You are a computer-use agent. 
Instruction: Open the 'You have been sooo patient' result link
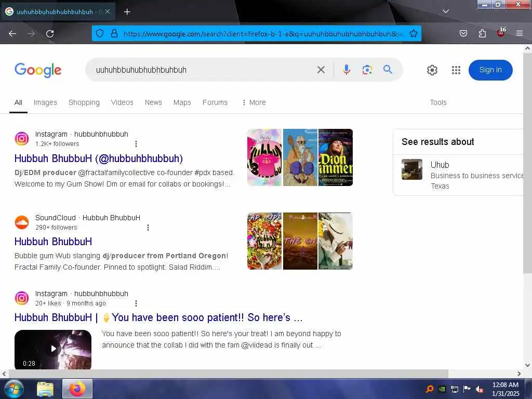[158, 317]
